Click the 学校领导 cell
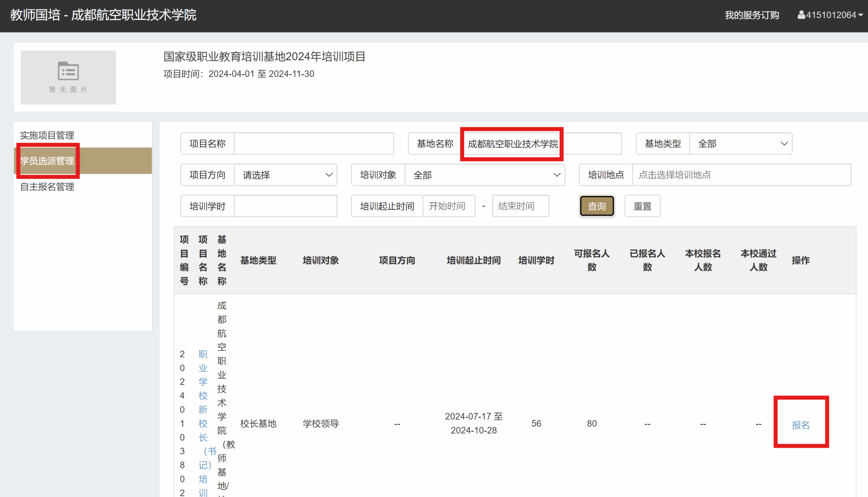This screenshot has width=868, height=497. pos(321,424)
